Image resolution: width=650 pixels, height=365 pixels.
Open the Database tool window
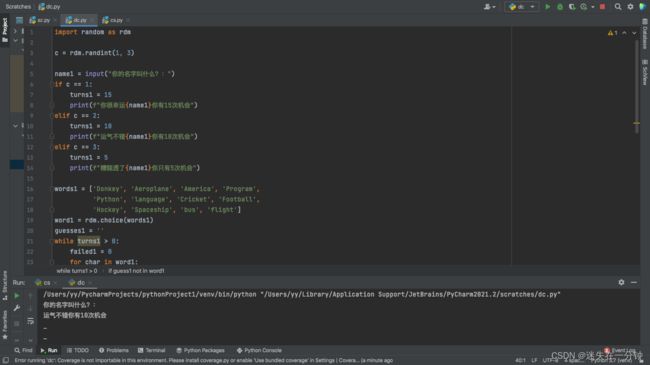[645, 34]
